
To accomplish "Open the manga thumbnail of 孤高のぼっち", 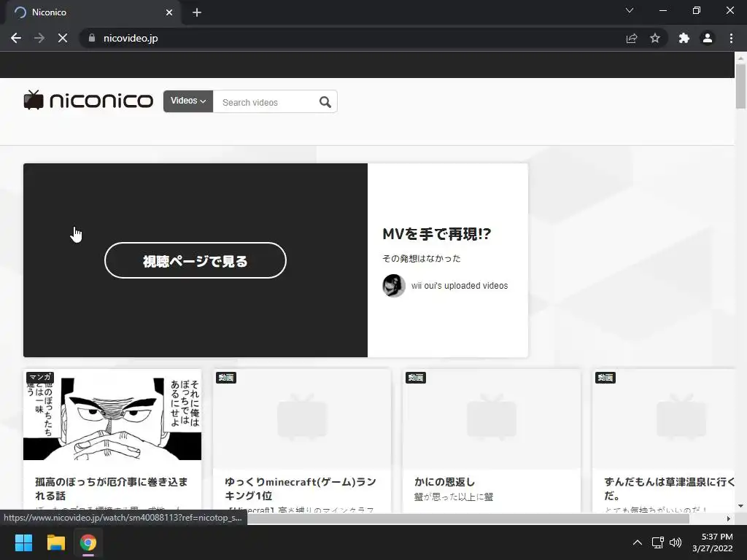I will click(112, 415).
